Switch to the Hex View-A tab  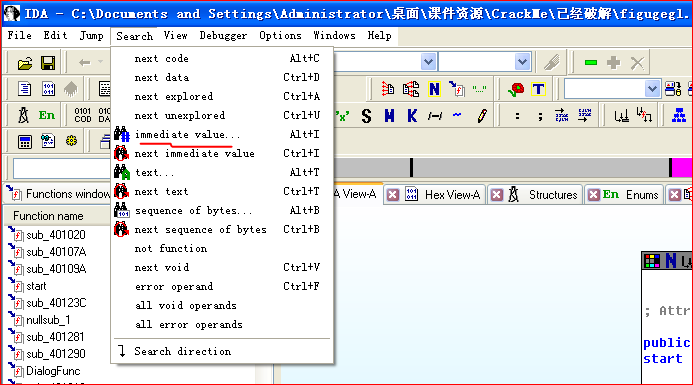click(x=452, y=195)
